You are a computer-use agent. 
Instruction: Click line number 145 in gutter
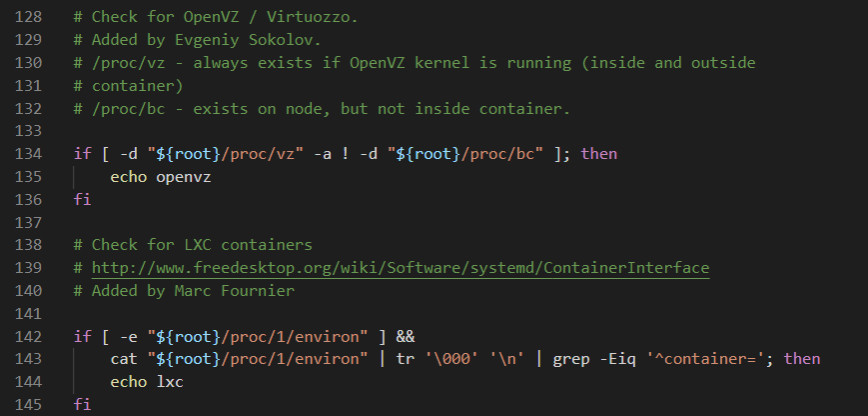coord(32,403)
